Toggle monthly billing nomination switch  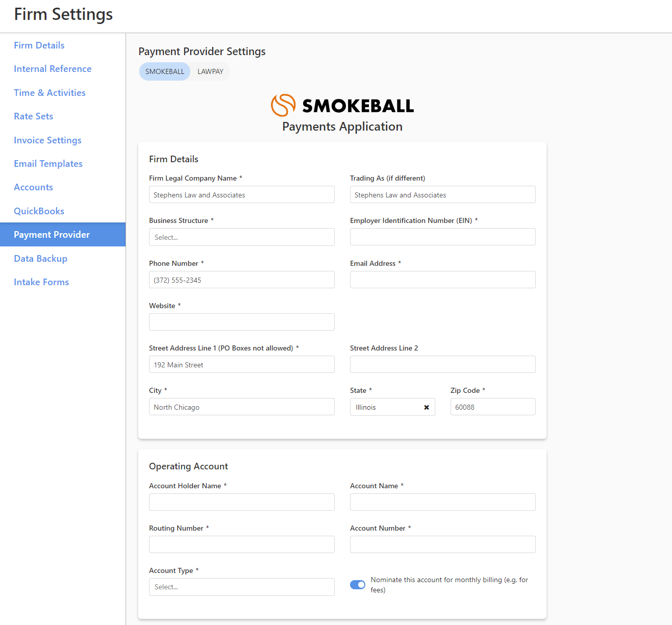pos(358,585)
